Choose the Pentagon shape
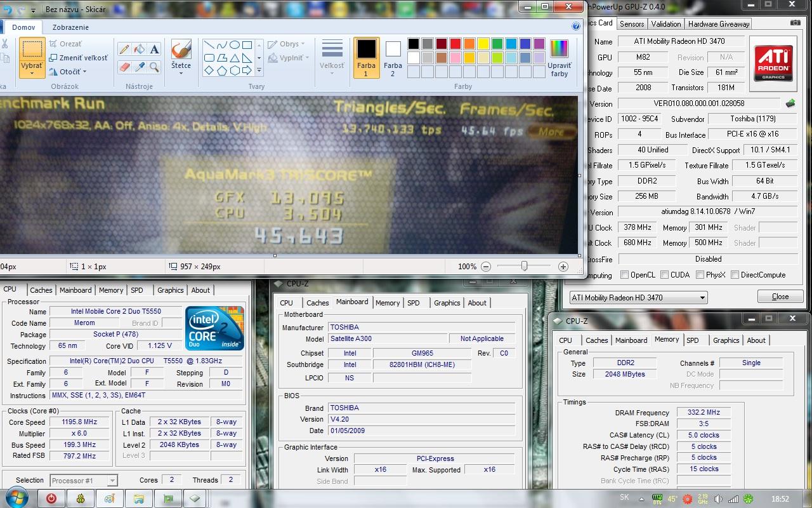 (x=221, y=70)
